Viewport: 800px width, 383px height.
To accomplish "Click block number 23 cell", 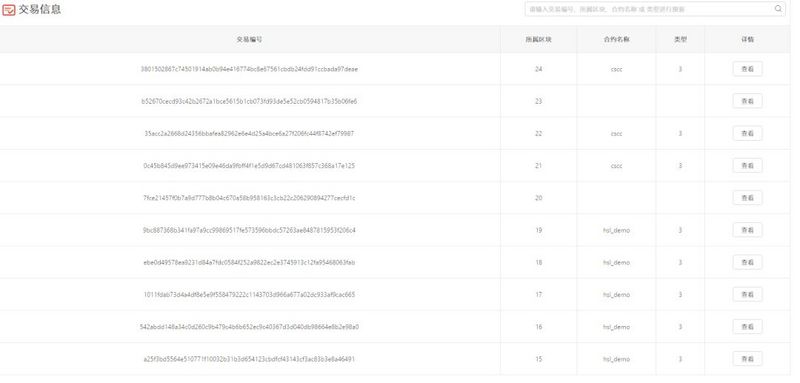I will pos(538,101).
